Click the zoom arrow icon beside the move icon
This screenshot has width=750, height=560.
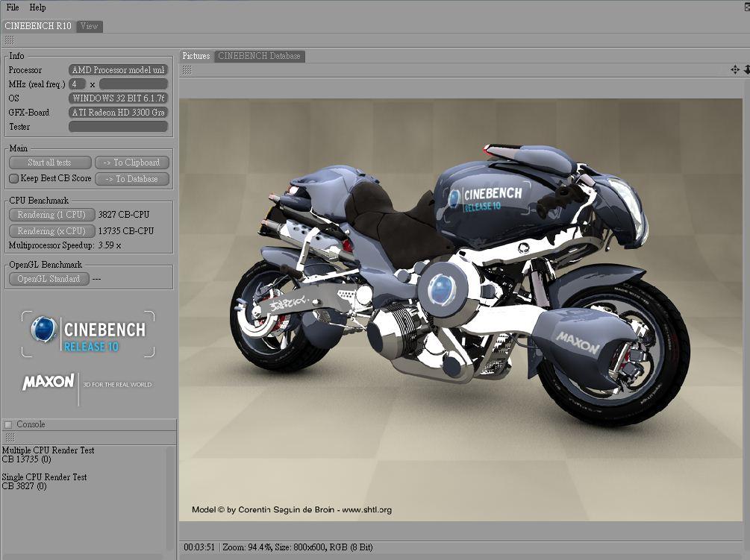pyautogui.click(x=747, y=70)
